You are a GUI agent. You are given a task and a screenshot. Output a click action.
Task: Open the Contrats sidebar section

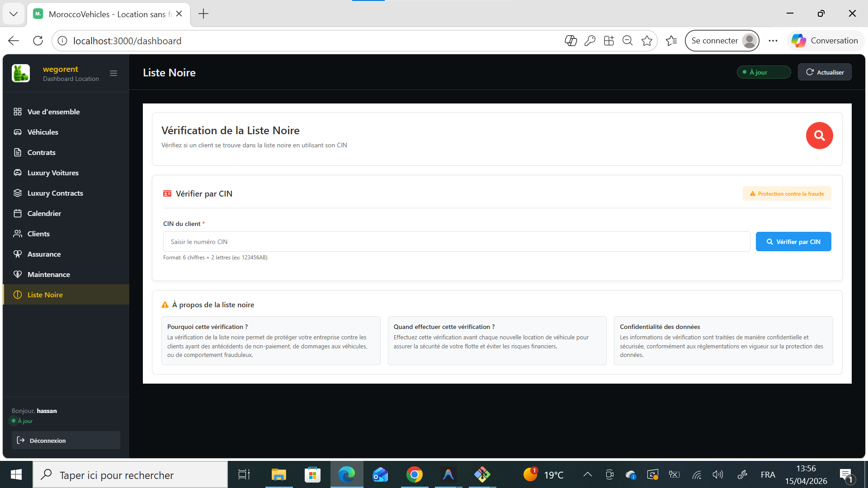pyautogui.click(x=41, y=152)
